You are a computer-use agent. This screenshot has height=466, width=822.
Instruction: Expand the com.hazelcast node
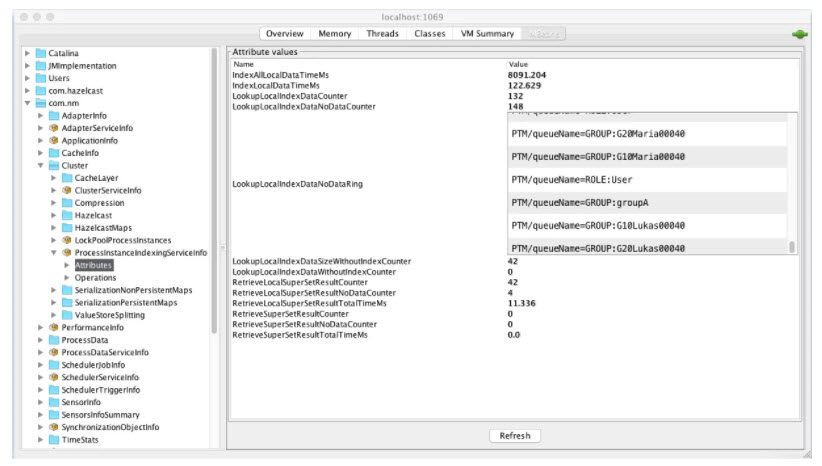pyautogui.click(x=28, y=90)
